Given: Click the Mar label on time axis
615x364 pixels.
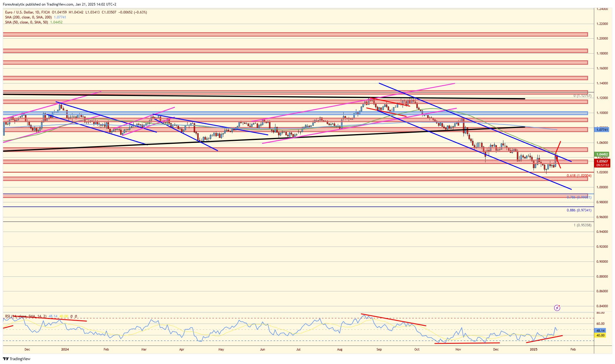Looking at the screenshot, I should (x=144, y=349).
